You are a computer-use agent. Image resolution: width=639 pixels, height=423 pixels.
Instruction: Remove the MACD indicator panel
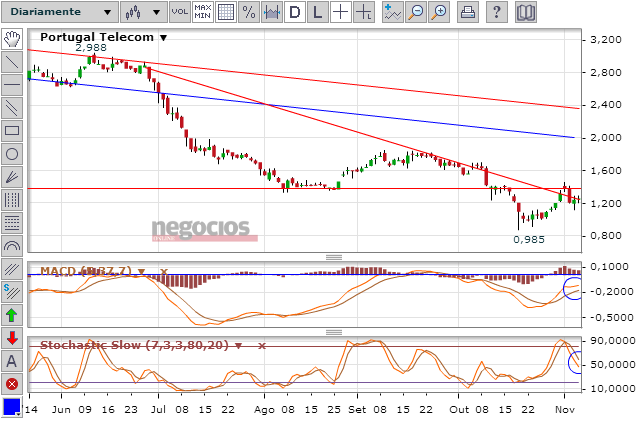point(164,271)
